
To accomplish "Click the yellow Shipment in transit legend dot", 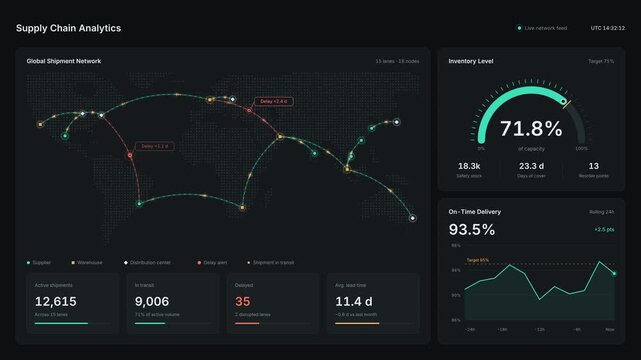I will (249, 263).
